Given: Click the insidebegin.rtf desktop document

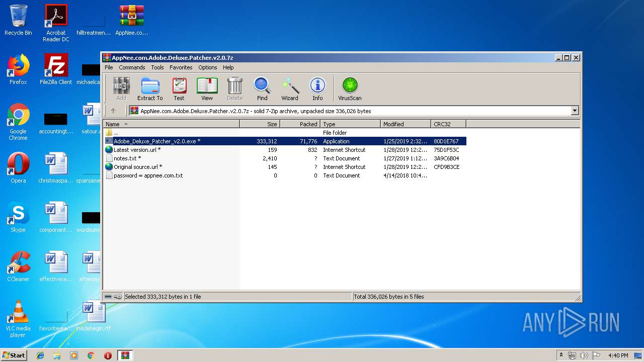Looking at the screenshot, I should click(x=94, y=315).
